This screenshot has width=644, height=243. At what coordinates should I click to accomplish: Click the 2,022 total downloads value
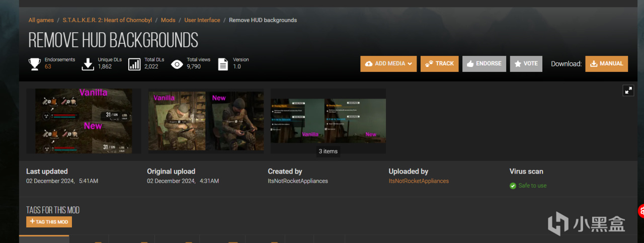(x=151, y=66)
